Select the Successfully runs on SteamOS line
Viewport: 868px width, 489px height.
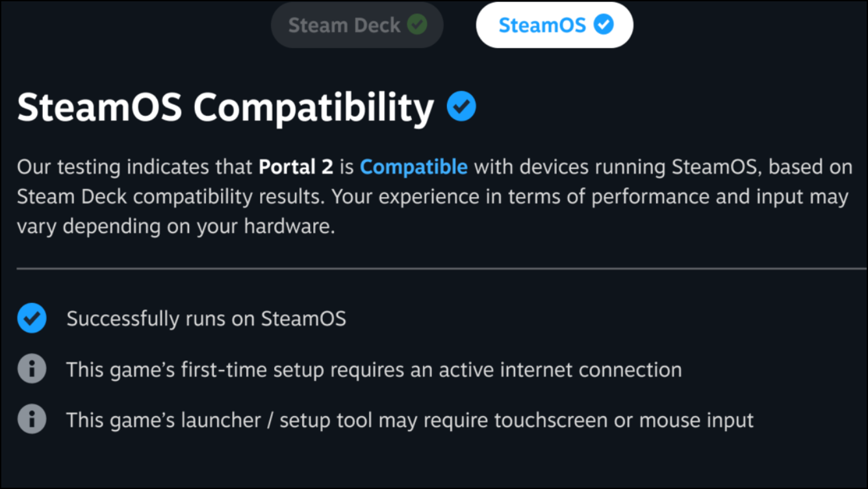tap(206, 319)
